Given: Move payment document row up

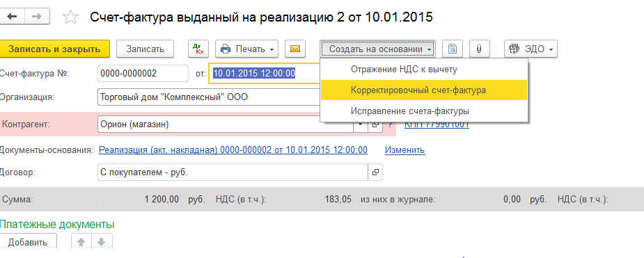Looking at the screenshot, I should [x=81, y=242].
